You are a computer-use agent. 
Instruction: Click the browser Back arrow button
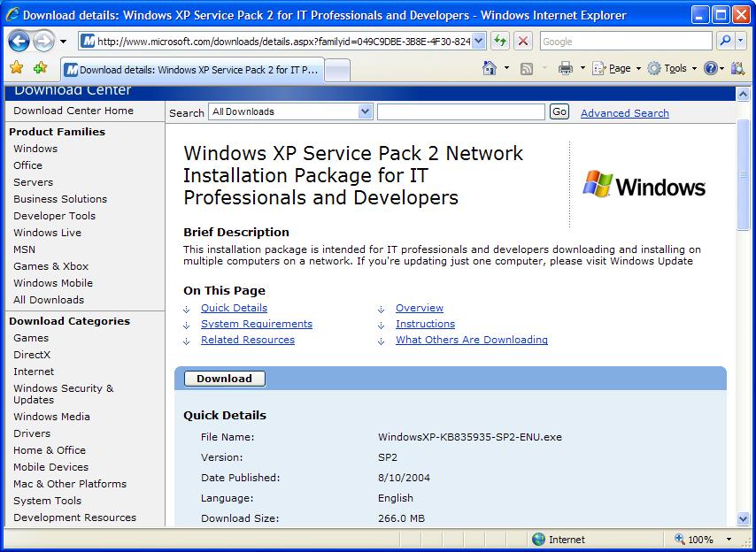point(19,41)
